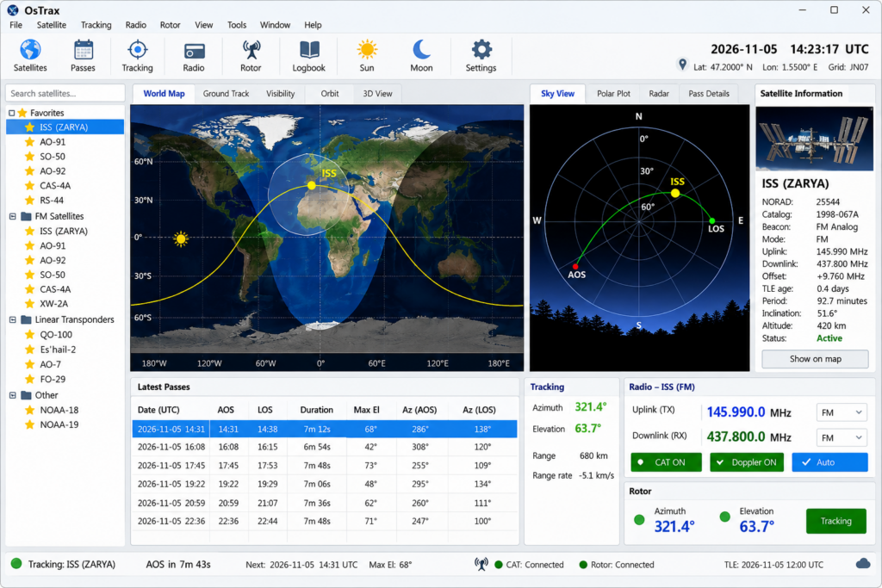The image size is (882, 588).
Task: Toggle the rotor Azimuth indicator light
Action: click(639, 519)
